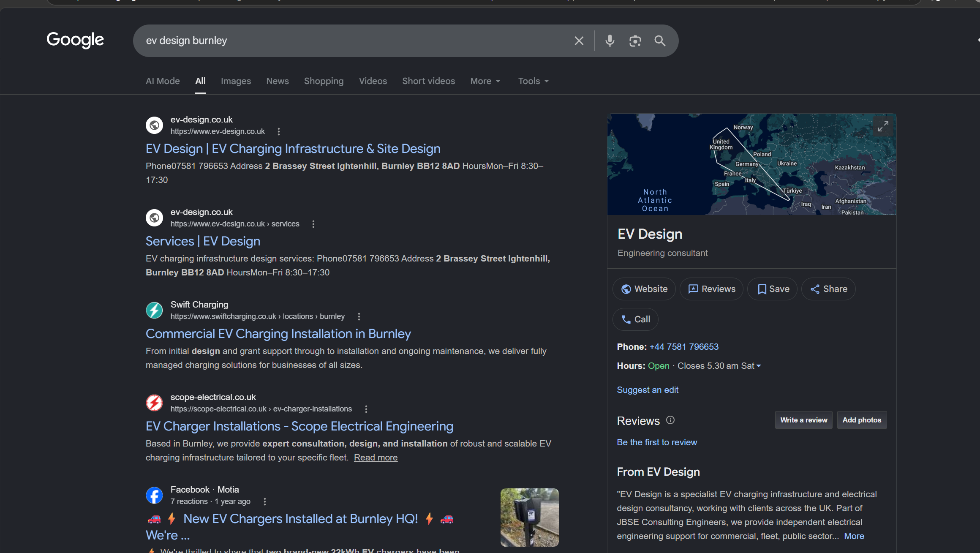Click Suggest an edit link

click(648, 390)
